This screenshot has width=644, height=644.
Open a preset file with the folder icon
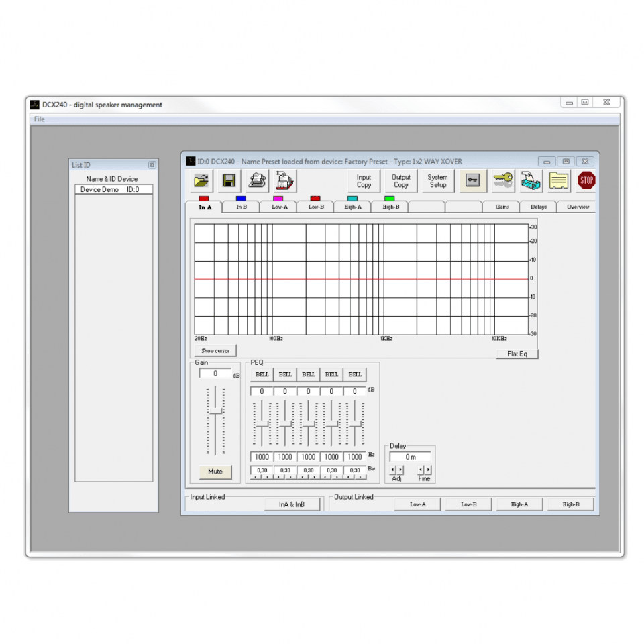[x=201, y=180]
